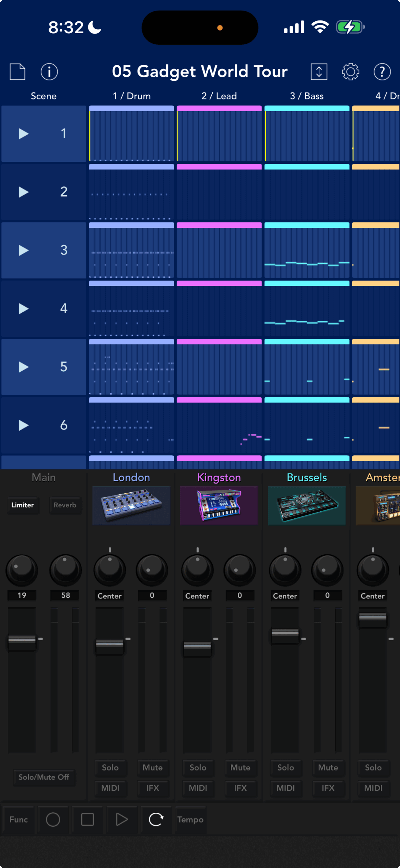Open the Brussels bass gadget thumbnail

307,505
